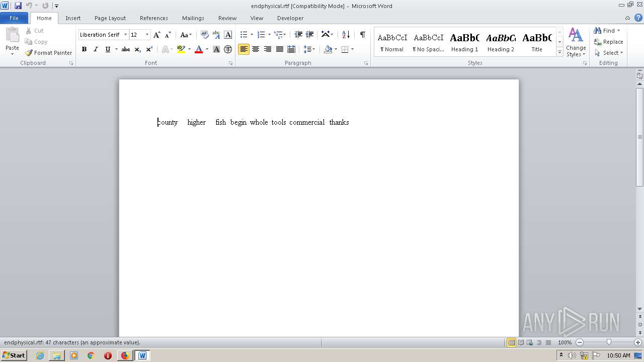Click the Sort icon
The image size is (644, 362).
coord(346,35)
